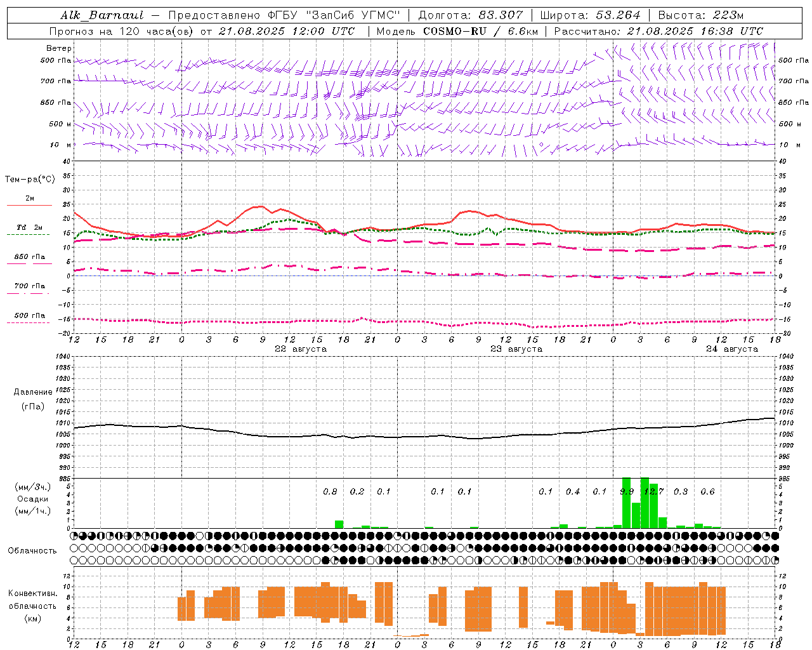
Task: Click the 0.6 precipitation amount
Action: (707, 492)
